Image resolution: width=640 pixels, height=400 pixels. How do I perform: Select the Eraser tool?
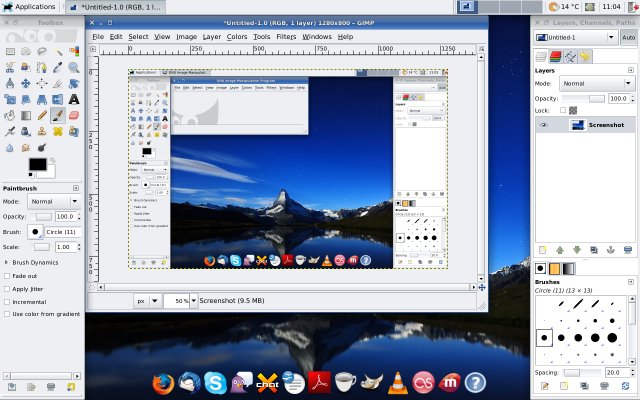pyautogui.click(x=74, y=116)
